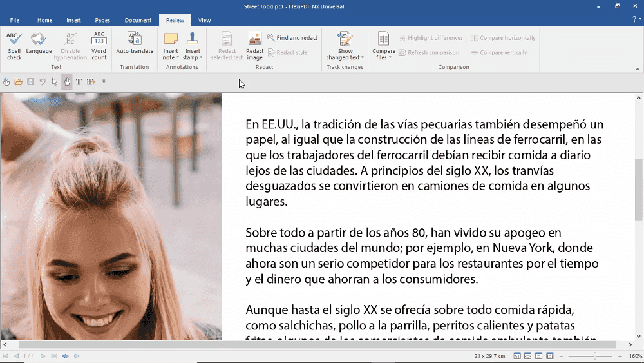Image resolution: width=644 pixels, height=363 pixels.
Task: Expand the Show changed text dropdown arrow
Action: (362, 57)
